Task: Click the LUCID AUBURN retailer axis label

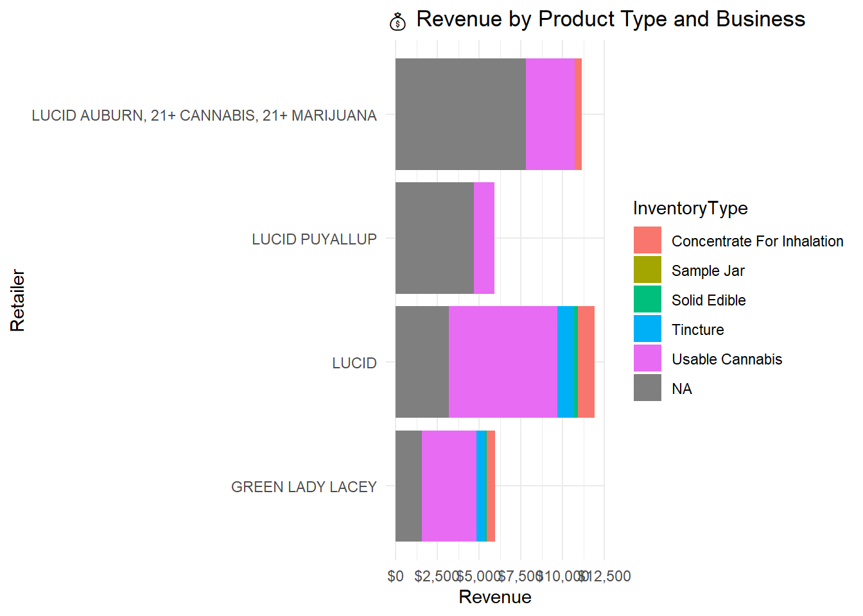Action: click(204, 116)
